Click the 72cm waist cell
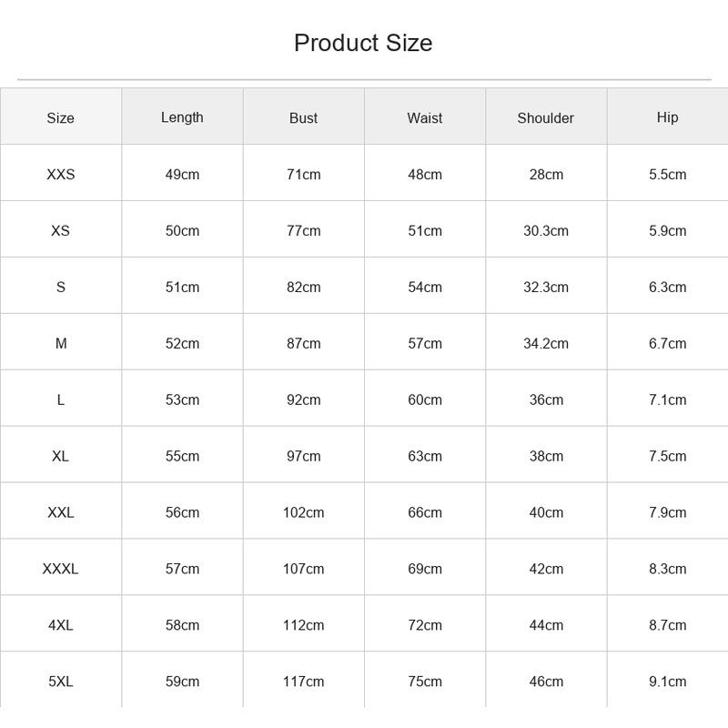Image resolution: width=728 pixels, height=728 pixels. click(425, 625)
